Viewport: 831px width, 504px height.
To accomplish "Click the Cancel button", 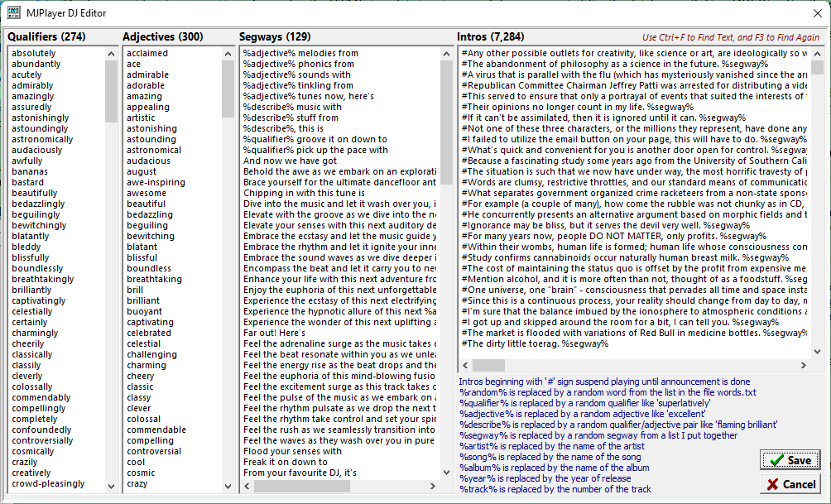I will pos(790,484).
